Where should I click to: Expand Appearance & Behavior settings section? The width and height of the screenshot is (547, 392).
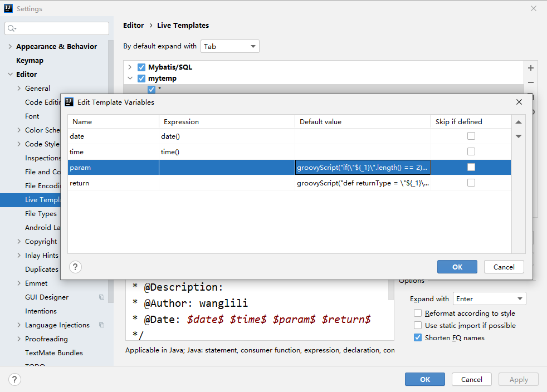10,47
